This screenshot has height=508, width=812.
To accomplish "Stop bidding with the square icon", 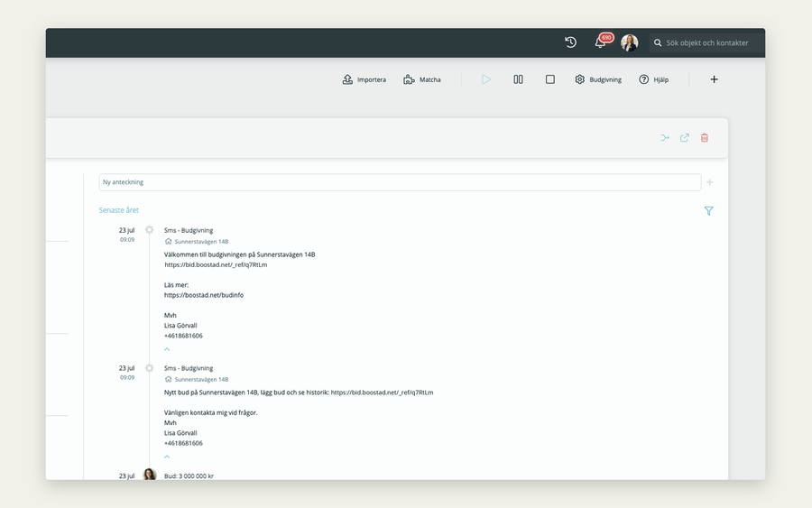I will point(550,79).
